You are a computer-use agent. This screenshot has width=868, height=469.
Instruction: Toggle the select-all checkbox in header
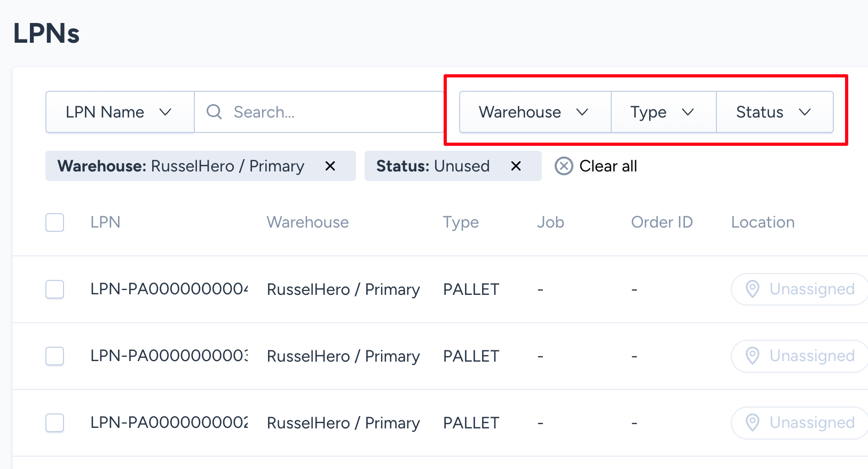[x=55, y=222]
